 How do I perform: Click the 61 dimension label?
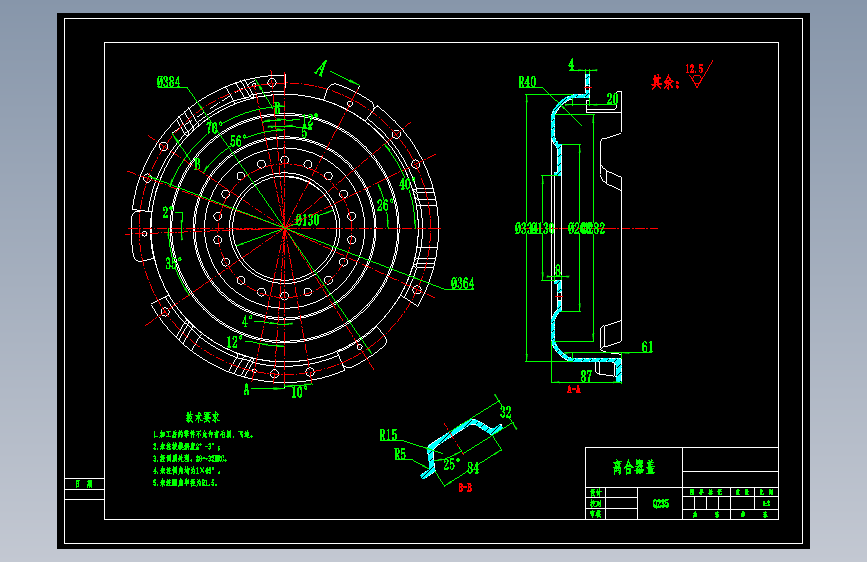click(x=647, y=347)
